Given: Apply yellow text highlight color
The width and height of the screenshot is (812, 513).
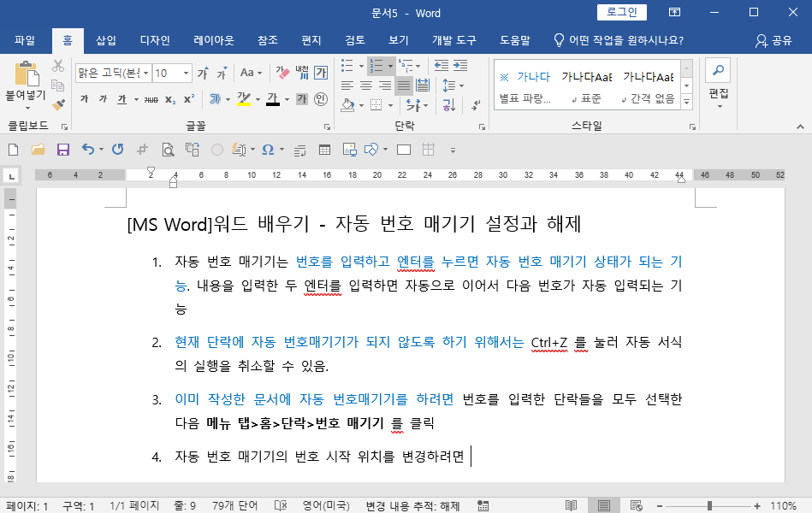Looking at the screenshot, I should pos(243,99).
